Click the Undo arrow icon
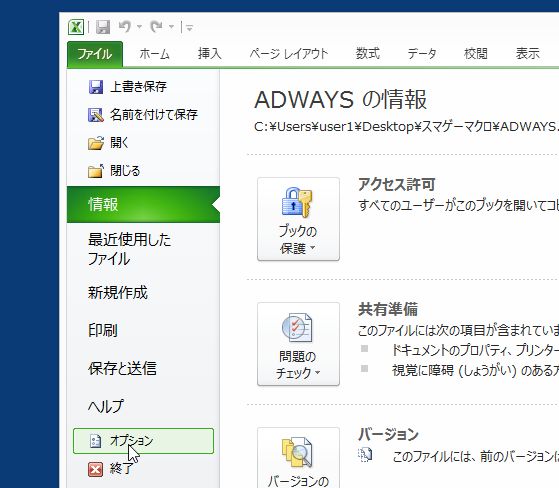The width and height of the screenshot is (559, 488). tap(125, 26)
